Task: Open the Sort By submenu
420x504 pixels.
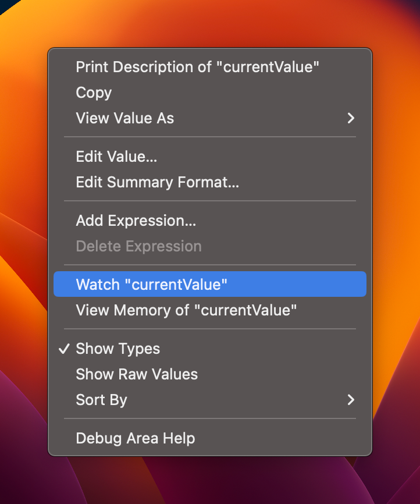Action: (x=102, y=400)
